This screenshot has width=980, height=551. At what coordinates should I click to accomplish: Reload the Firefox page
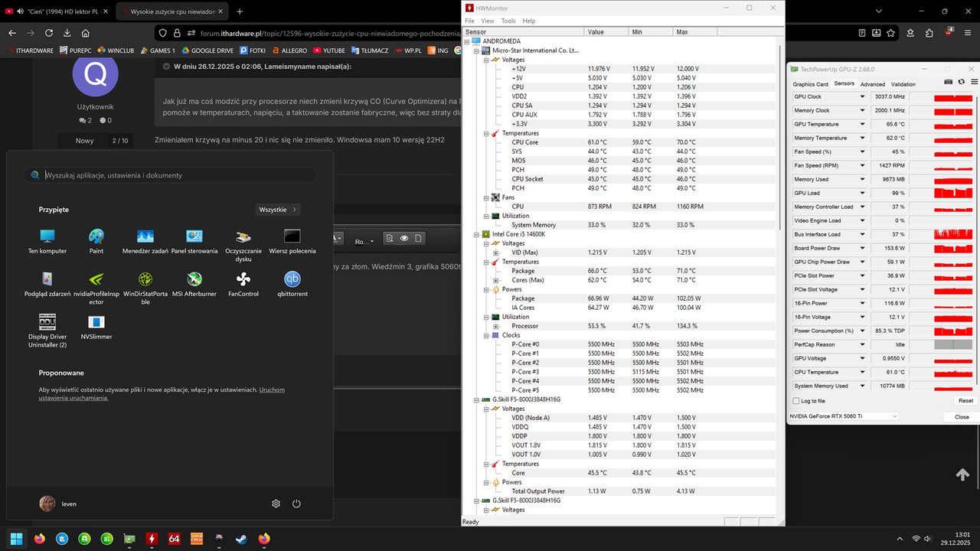click(x=49, y=33)
